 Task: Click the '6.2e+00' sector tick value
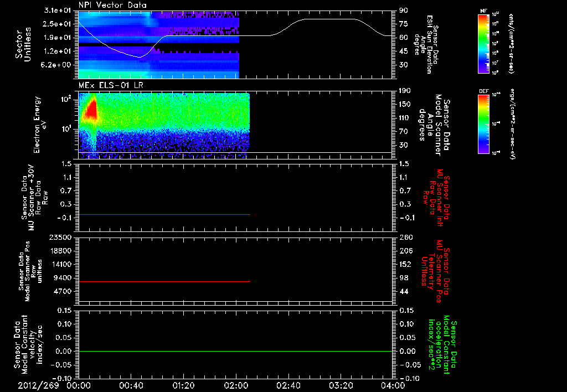tap(57, 65)
